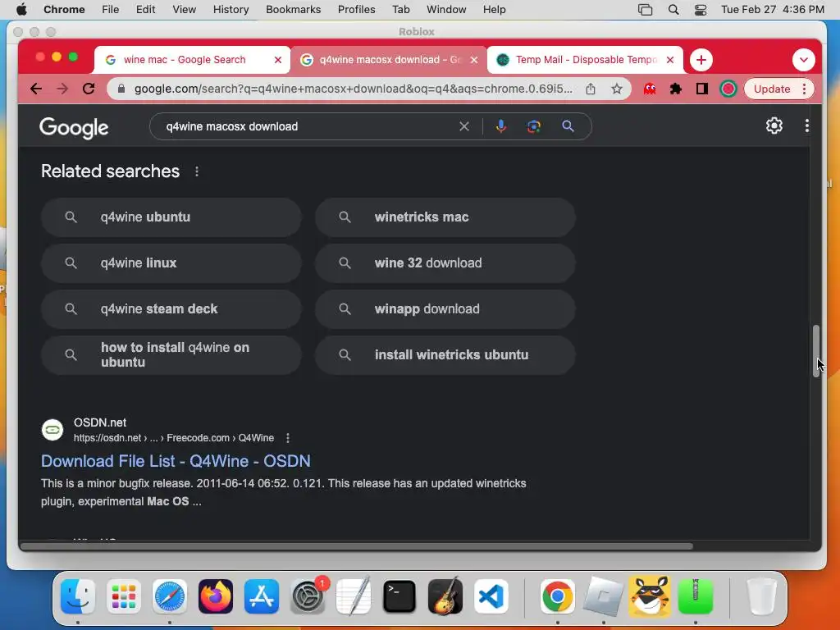Close the Temp Mail tab

point(669,60)
